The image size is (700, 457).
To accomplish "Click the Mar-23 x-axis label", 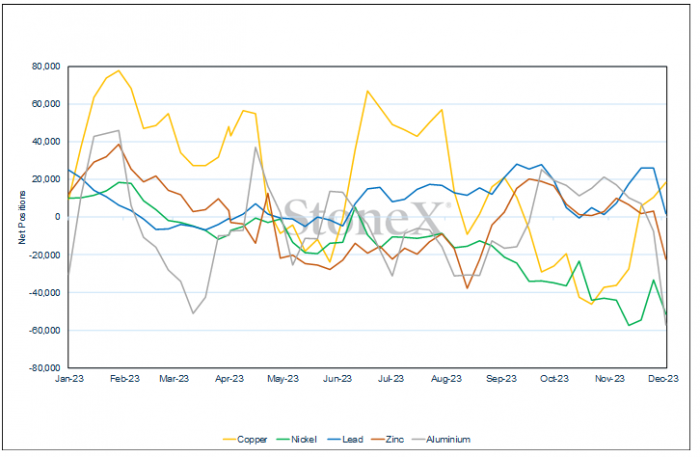I will (174, 379).
